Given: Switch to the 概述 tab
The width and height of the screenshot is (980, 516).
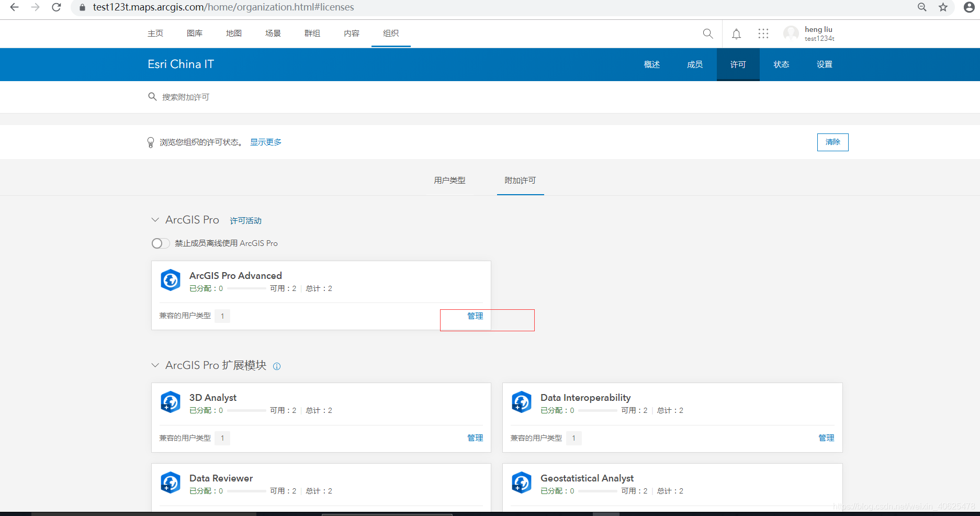Looking at the screenshot, I should pyautogui.click(x=652, y=64).
